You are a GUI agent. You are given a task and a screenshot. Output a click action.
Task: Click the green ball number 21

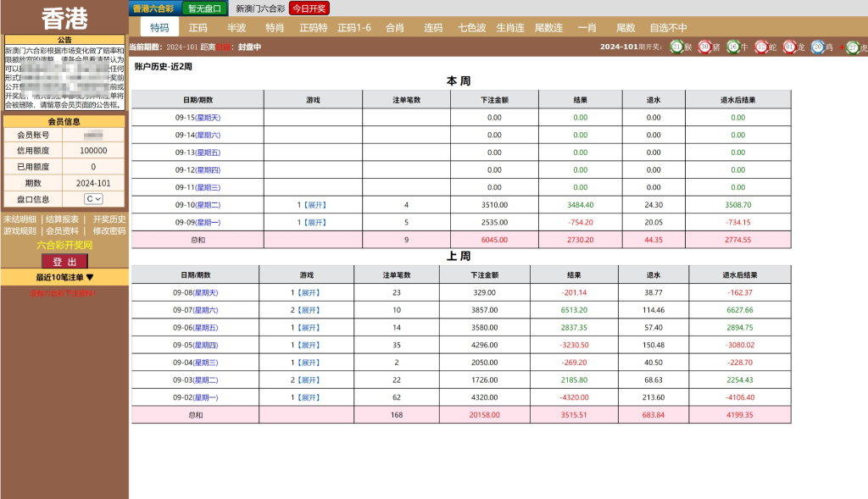point(676,47)
